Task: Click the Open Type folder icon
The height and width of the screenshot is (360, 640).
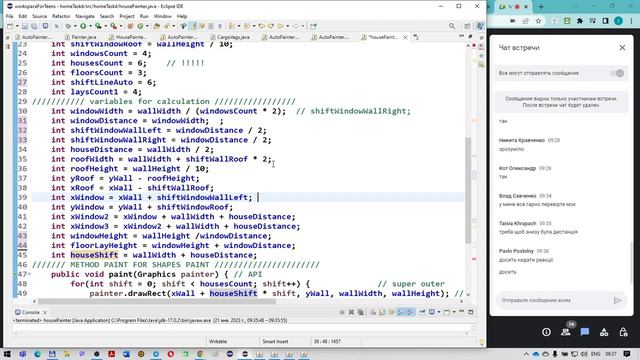Action: [157, 26]
